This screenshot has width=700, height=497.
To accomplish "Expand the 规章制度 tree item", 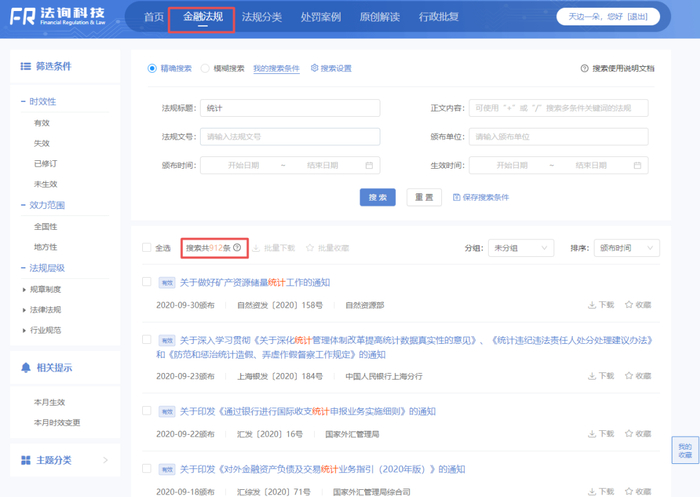I will 24,289.
